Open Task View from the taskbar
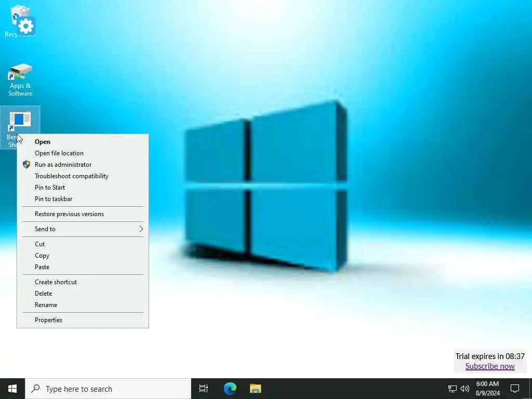This screenshot has width=532, height=399. click(x=204, y=389)
